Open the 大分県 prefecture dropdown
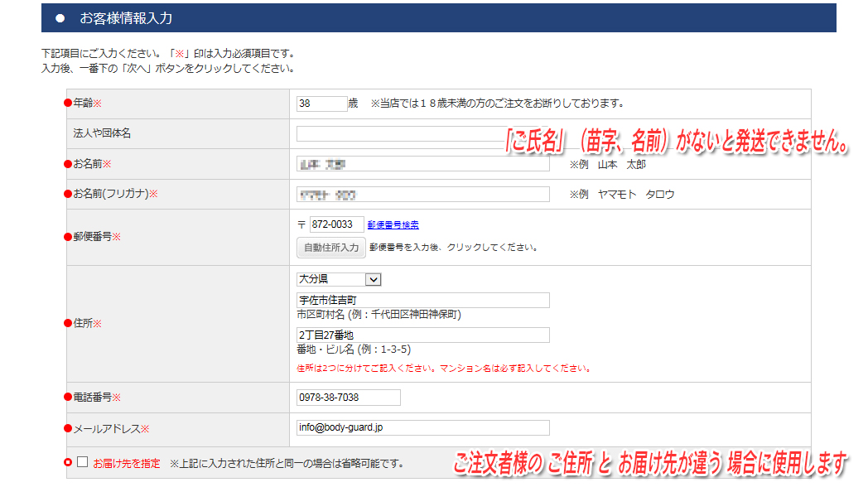This screenshot has height=487, width=868. (x=339, y=279)
